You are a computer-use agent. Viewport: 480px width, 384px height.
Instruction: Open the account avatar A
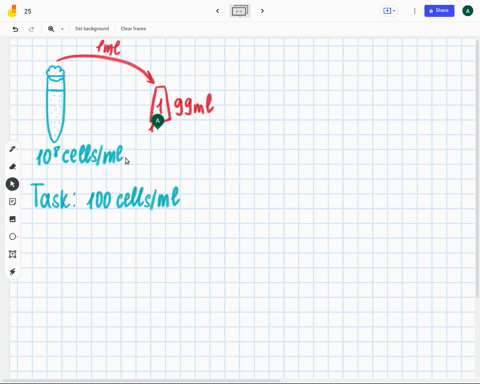(467, 11)
